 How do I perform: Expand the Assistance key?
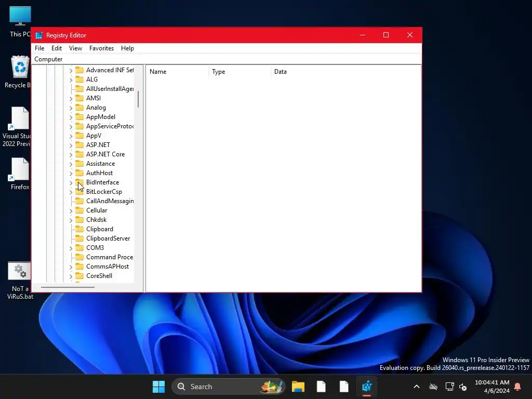[x=71, y=164]
